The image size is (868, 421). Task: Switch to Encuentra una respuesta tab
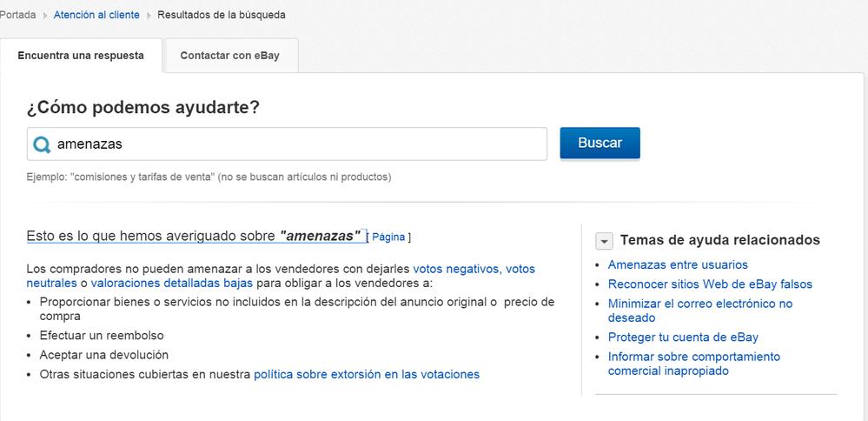(81, 56)
